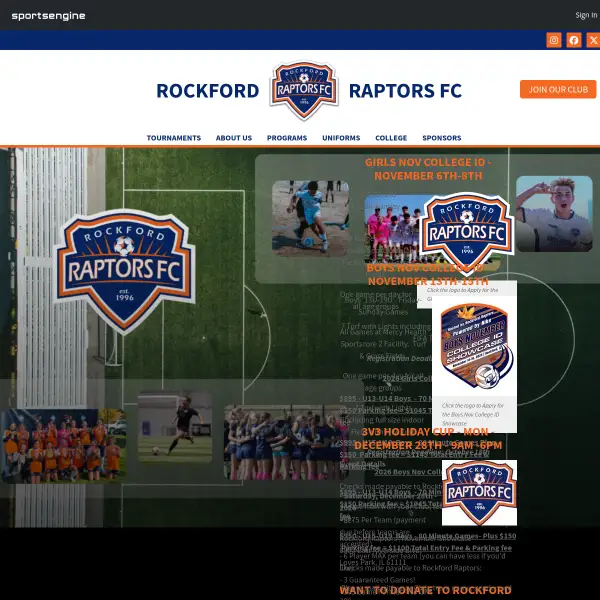Open photo of player kicking ball in black
Viewport: 600px width, 600px height.
175,427
